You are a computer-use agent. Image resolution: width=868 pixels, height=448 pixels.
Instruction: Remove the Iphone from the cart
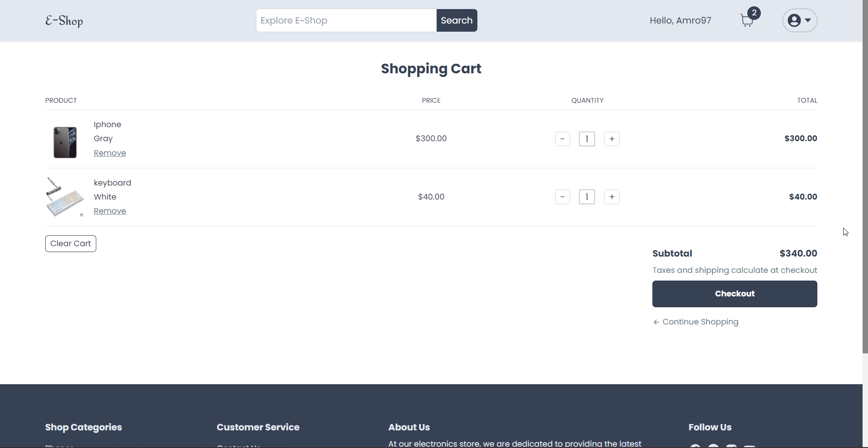(110, 153)
